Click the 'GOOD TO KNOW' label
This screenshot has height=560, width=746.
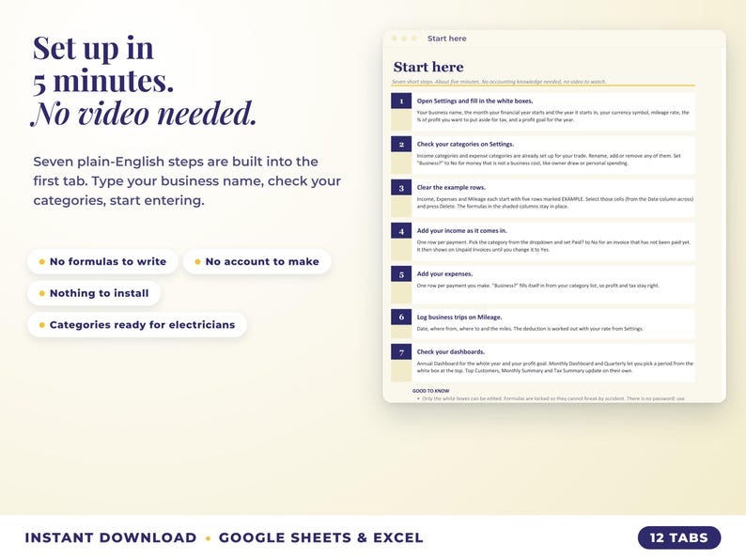pyautogui.click(x=430, y=391)
